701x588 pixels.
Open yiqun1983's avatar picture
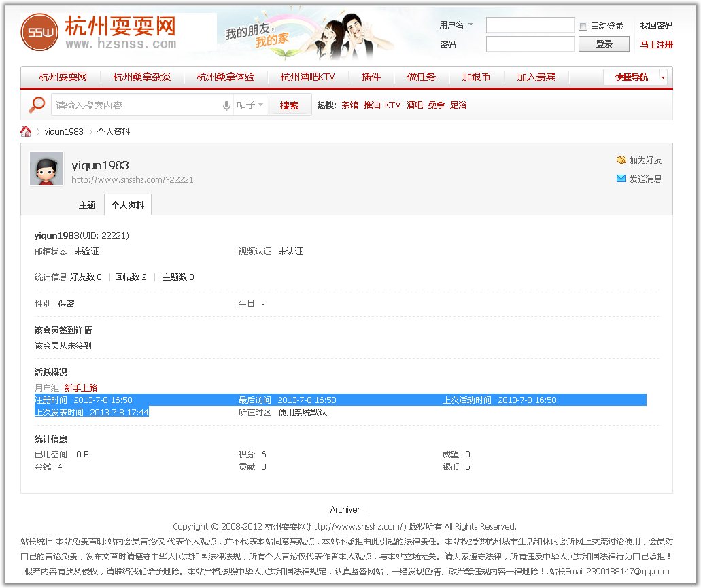pos(46,169)
